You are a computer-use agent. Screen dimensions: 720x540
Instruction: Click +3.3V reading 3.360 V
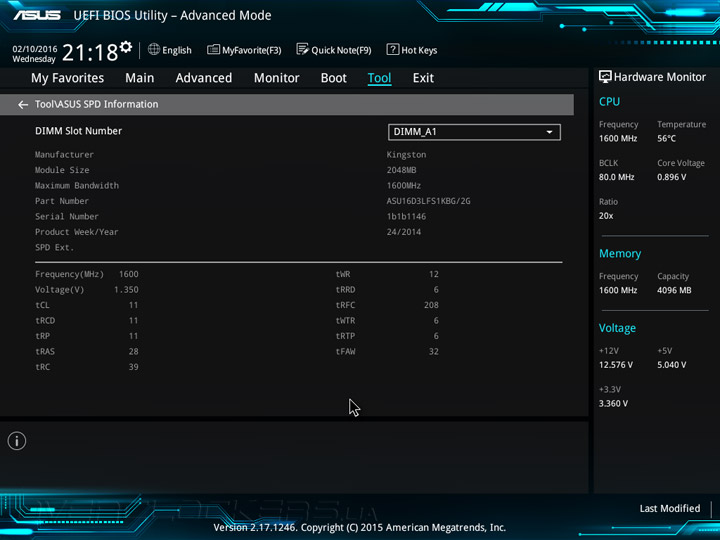613,403
